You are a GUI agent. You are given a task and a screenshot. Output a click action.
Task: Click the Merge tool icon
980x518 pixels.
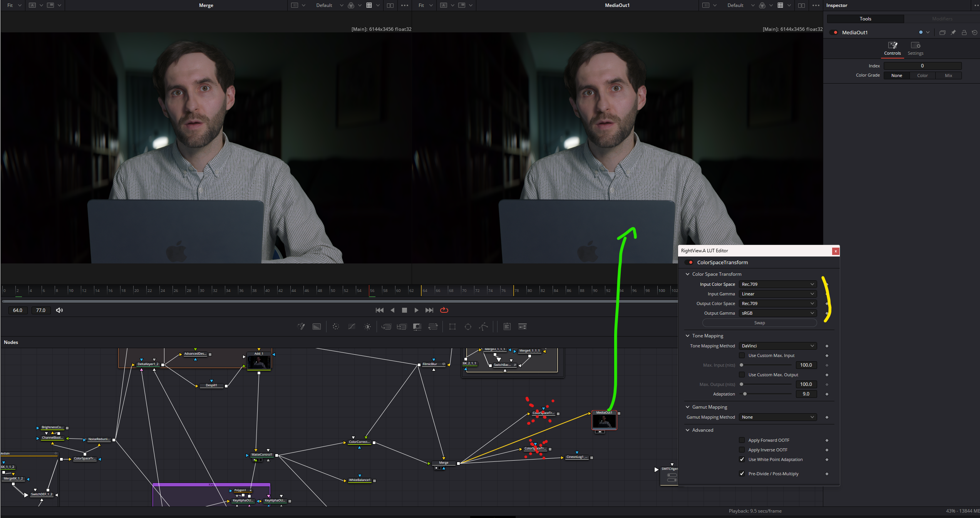click(x=386, y=327)
